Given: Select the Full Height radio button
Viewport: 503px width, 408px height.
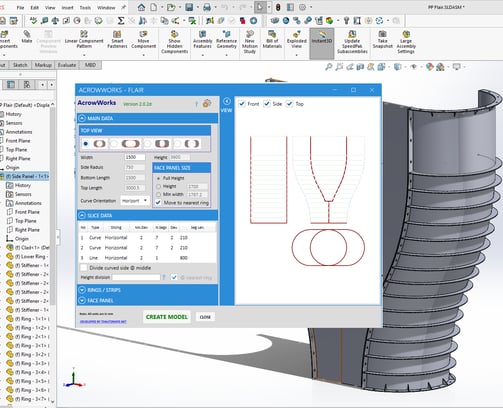Looking at the screenshot, I should pos(159,178).
